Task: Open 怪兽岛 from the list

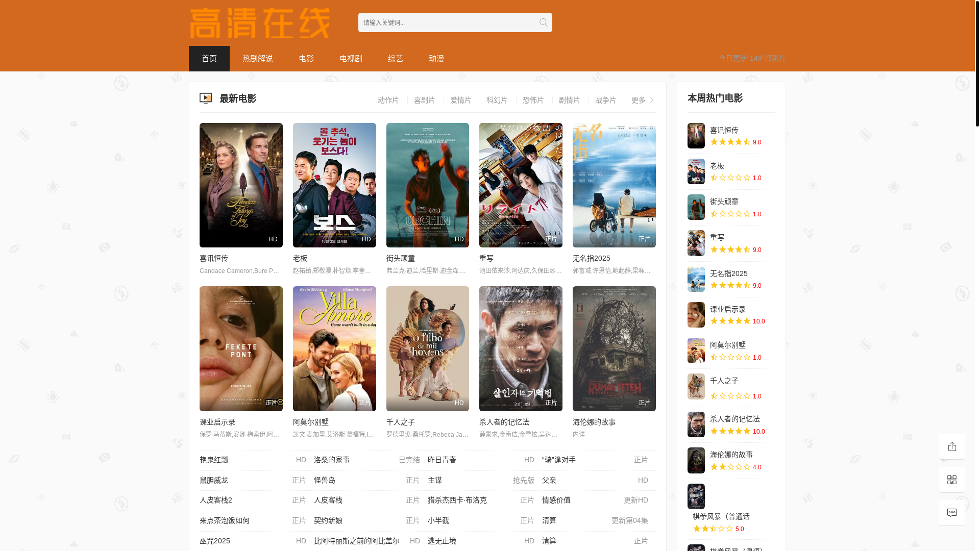Action: pyautogui.click(x=325, y=480)
